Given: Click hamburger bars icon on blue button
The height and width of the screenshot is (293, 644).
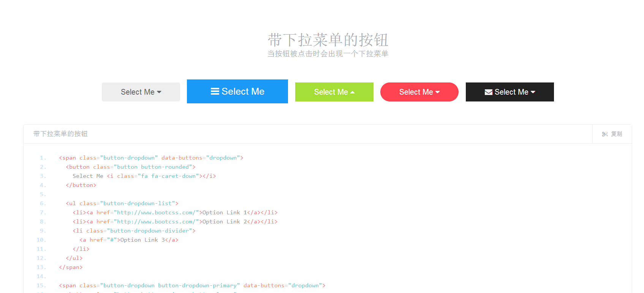Looking at the screenshot, I should tap(215, 91).
